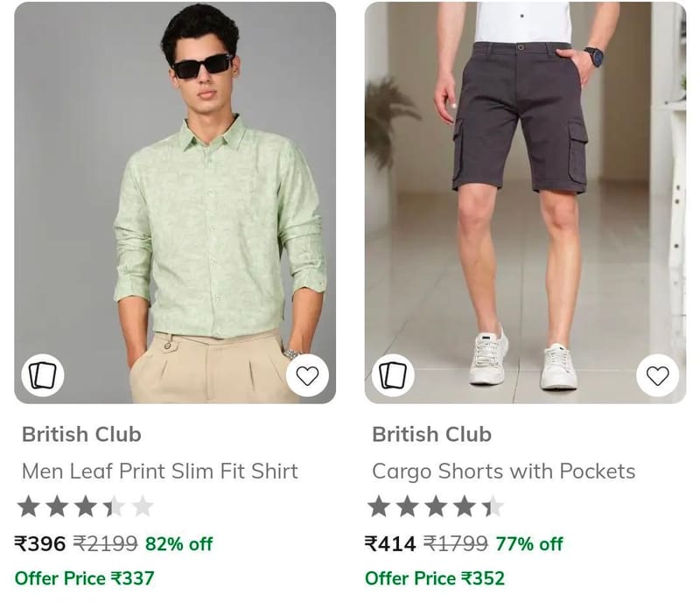Viewport: 700px width, 608px height.
Task: Click the 82% off discount label
Action: (x=179, y=544)
